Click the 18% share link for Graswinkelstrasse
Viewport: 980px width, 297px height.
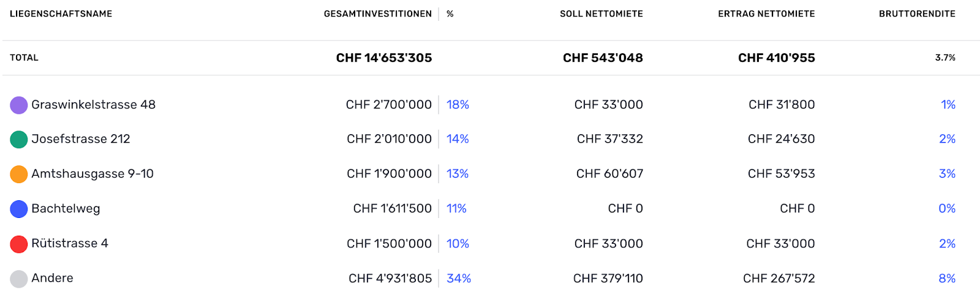point(458,105)
